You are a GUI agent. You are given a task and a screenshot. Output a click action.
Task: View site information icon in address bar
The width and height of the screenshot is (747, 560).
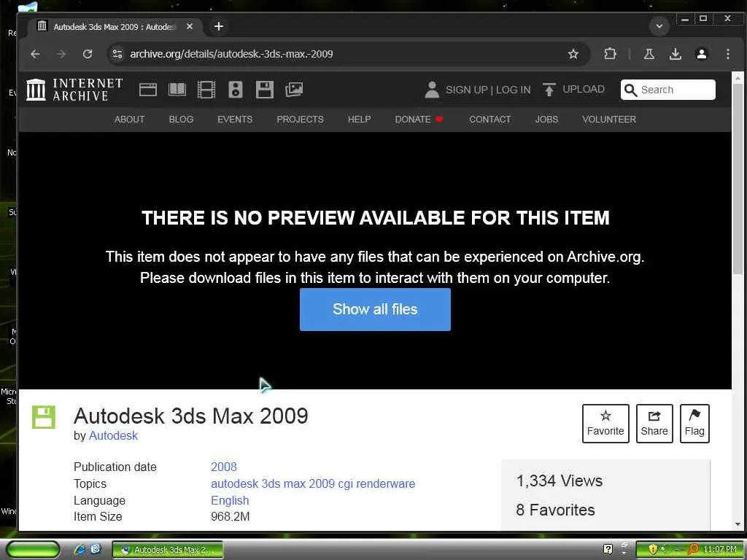point(117,54)
